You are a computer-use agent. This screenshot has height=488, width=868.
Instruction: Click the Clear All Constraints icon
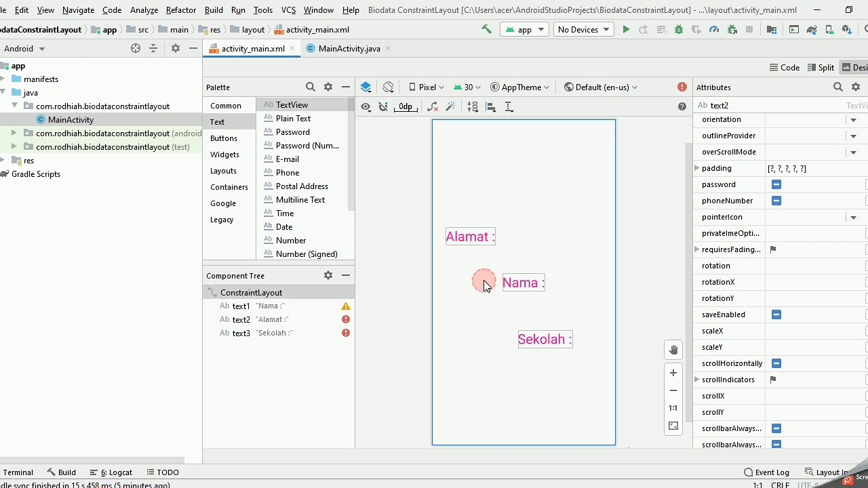coord(433,106)
